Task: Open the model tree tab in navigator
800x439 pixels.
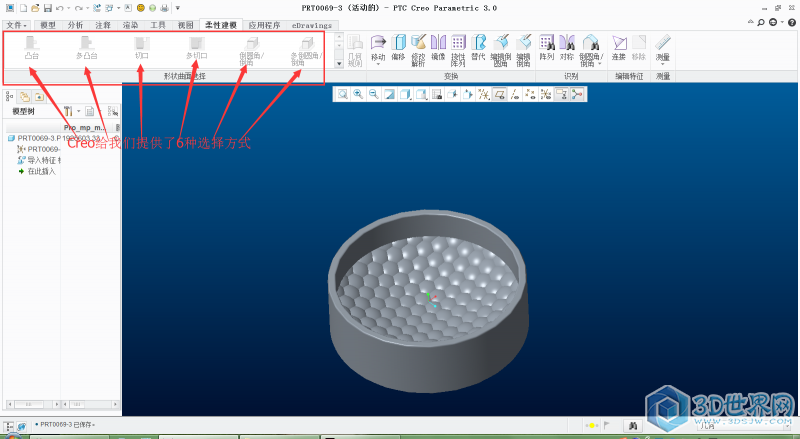Action: [x=9, y=96]
